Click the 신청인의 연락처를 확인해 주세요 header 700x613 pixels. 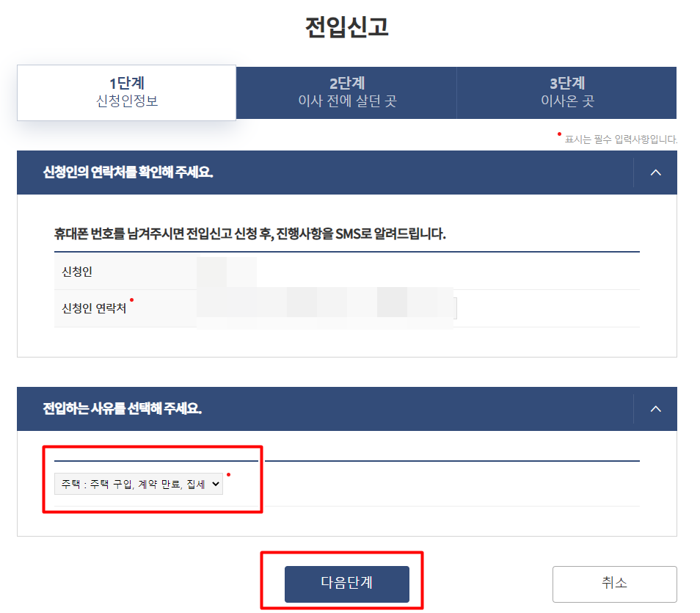[128, 173]
